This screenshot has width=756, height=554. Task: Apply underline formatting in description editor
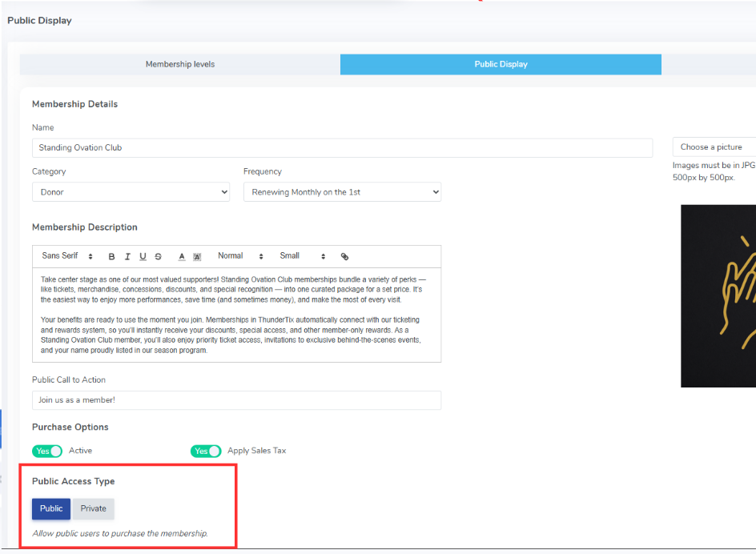143,256
